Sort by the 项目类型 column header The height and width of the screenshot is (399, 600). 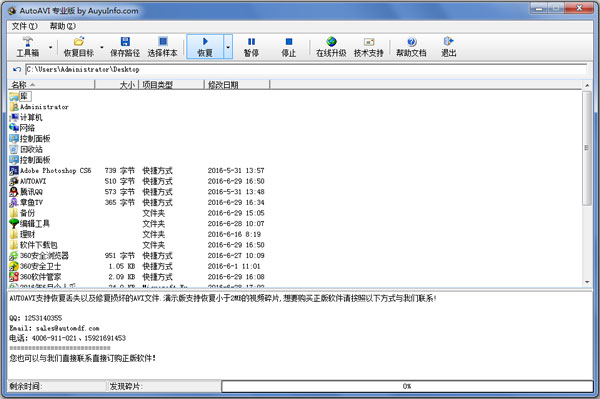tap(171, 85)
